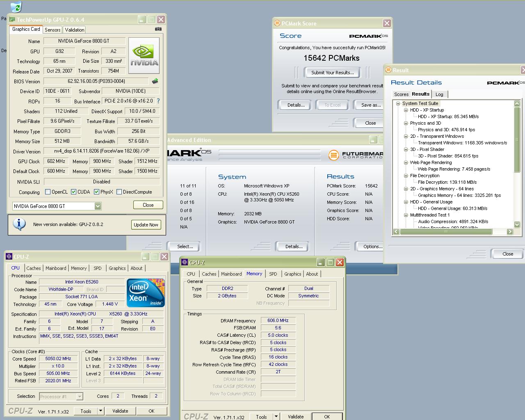This screenshot has height=420, width=525.
Task: Switch to the Sensors tab in GPU-Z
Action: [x=52, y=30]
